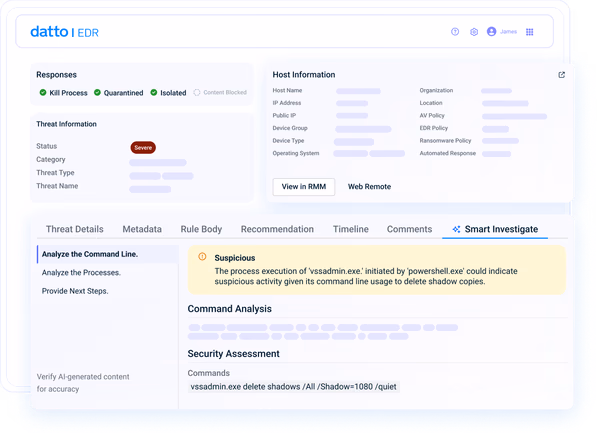Click the Ransomware Policy label

[x=445, y=141]
